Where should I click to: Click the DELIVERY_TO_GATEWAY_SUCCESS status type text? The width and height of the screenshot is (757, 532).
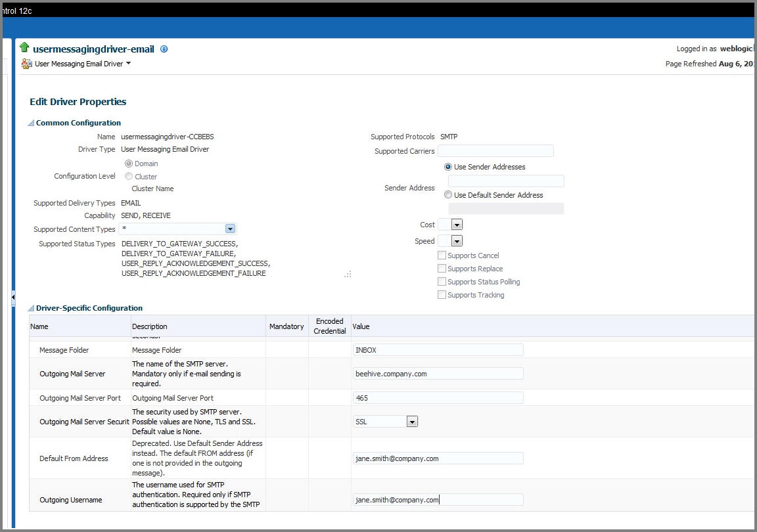pyautogui.click(x=179, y=244)
